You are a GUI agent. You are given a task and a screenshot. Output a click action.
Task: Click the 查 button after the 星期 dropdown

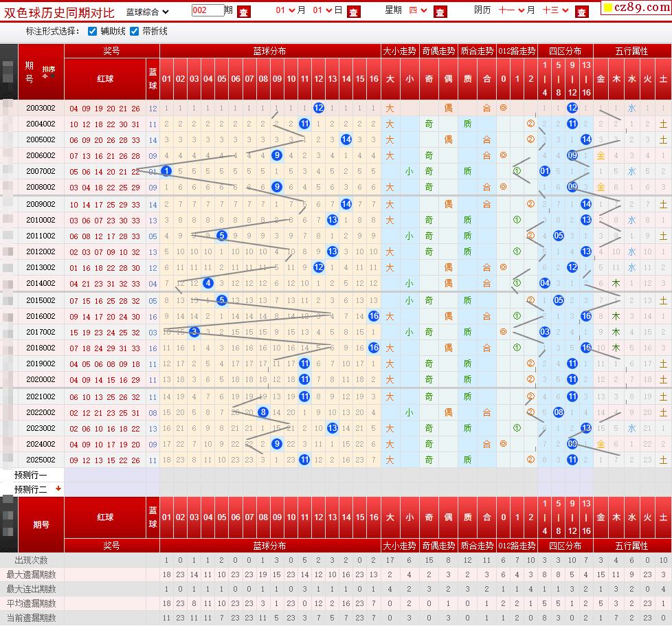coord(440,12)
